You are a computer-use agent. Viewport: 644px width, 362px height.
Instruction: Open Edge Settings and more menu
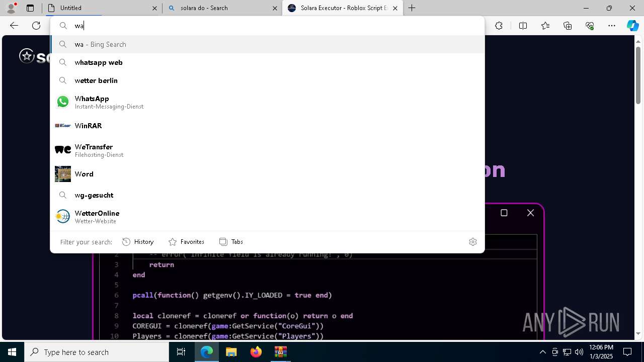pyautogui.click(x=612, y=26)
